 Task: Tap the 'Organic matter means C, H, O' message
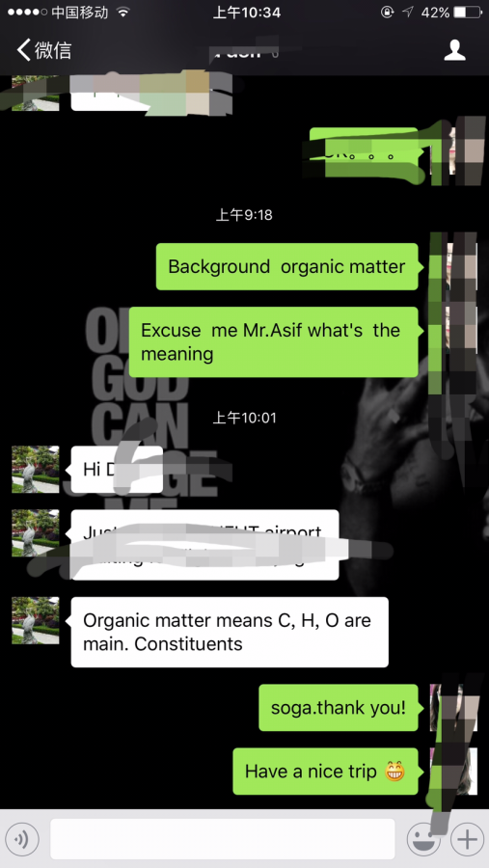point(230,632)
